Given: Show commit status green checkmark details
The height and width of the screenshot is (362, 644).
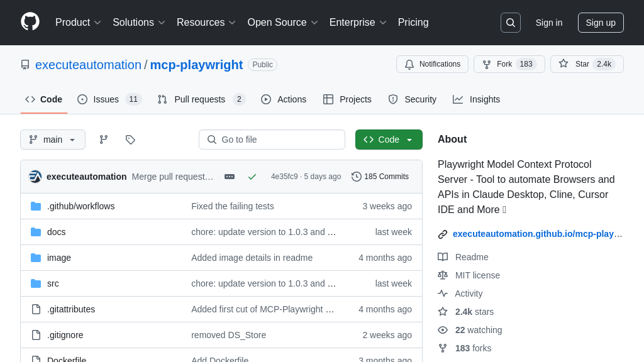Looking at the screenshot, I should pyautogui.click(x=252, y=177).
